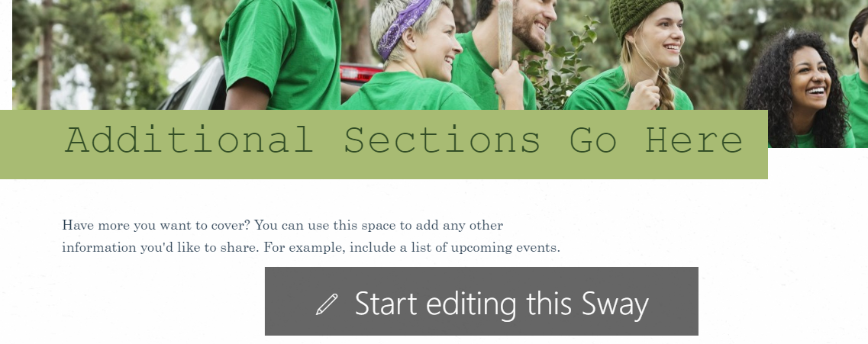Click the word Here in the heading
The height and width of the screenshot is (344, 868).
[694, 140]
